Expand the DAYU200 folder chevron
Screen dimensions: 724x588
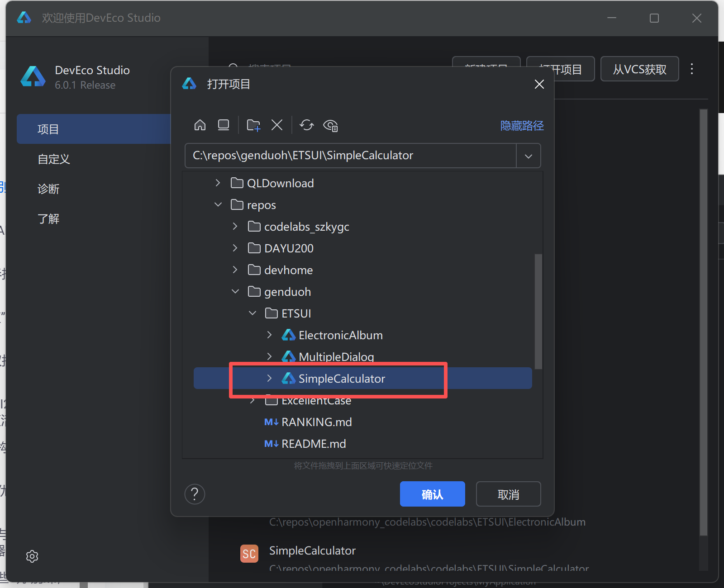(235, 248)
